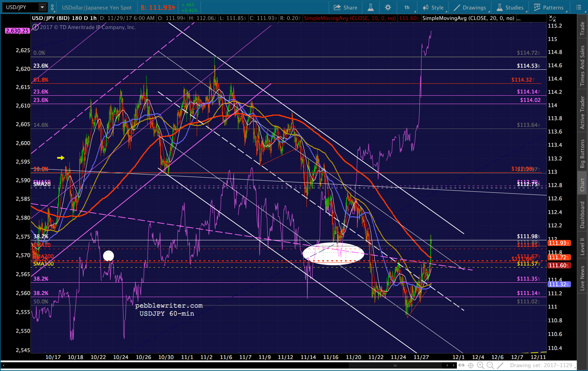Click the small white circle drawing
Viewport: 588px width, 371px height.
(x=108, y=256)
